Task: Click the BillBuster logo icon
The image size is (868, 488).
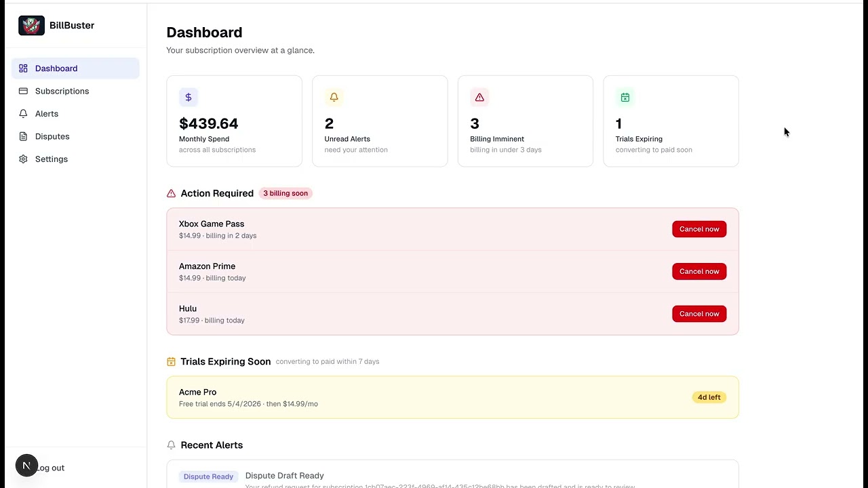Action: [x=31, y=26]
